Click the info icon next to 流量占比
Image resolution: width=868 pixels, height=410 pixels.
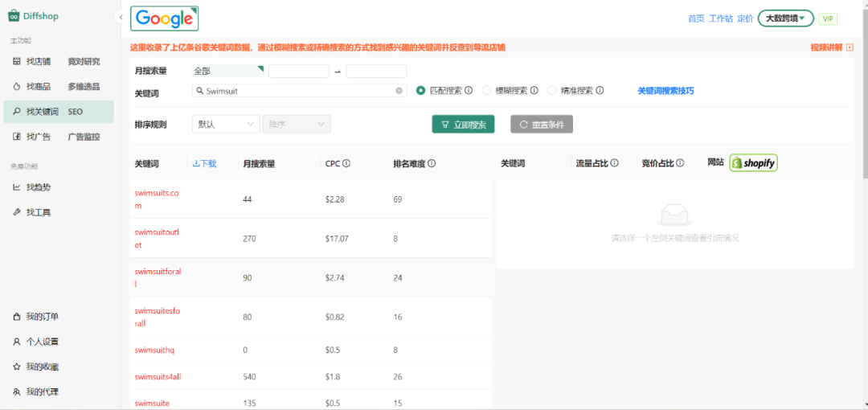(615, 163)
